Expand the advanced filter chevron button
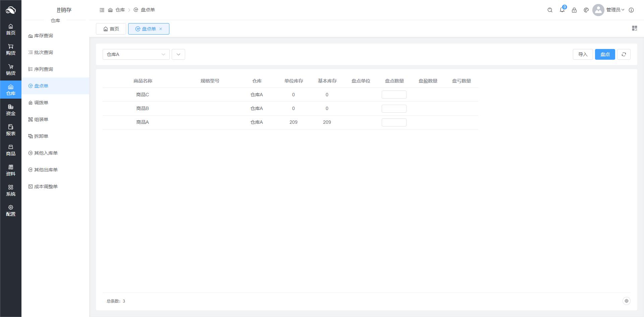 [x=178, y=54]
